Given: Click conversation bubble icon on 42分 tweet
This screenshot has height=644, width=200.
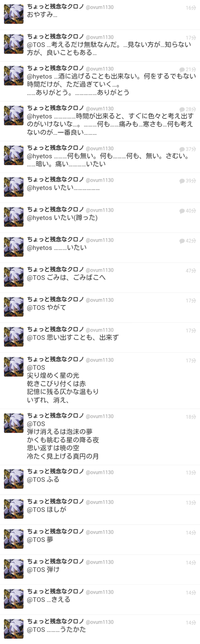Looking at the screenshot, I should click(182, 241).
